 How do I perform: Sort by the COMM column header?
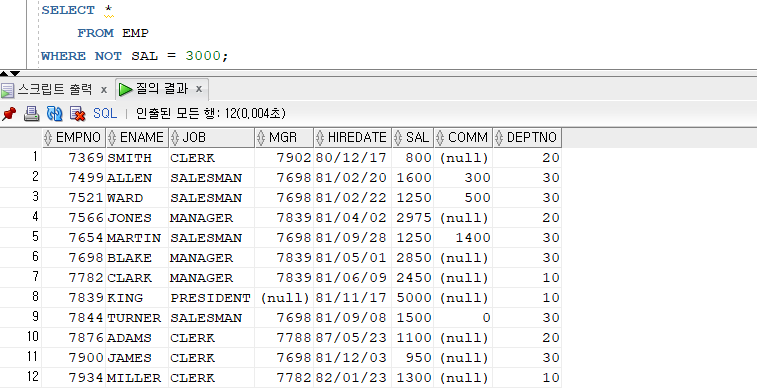click(463, 138)
